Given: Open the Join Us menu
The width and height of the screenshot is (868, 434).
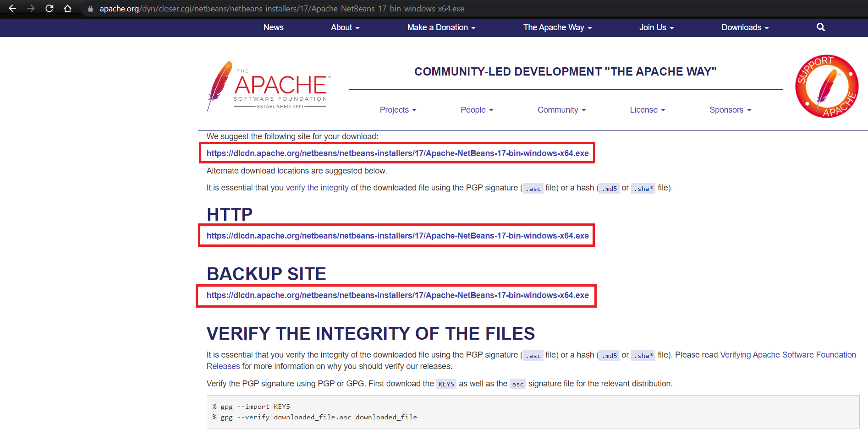Looking at the screenshot, I should coord(656,27).
